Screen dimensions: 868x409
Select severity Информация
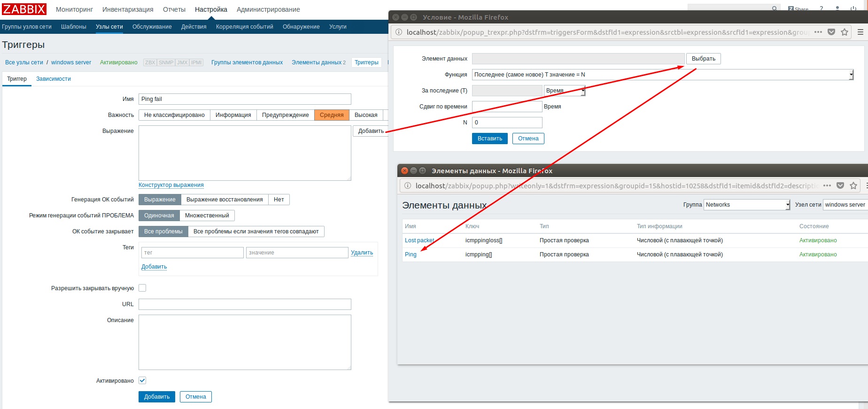coord(233,115)
